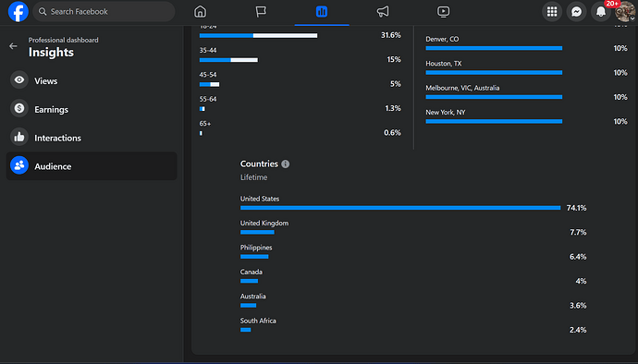
Task: Click the 2.4% value
Action: click(578, 330)
